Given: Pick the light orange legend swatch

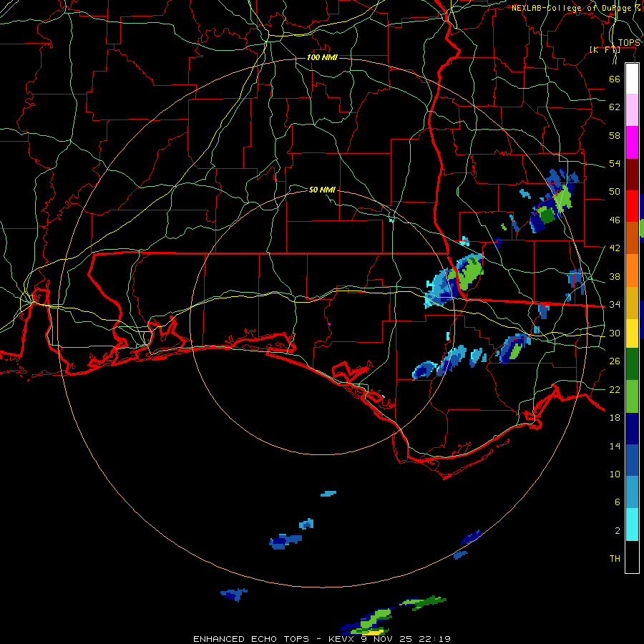Looking at the screenshot, I should tap(632, 270).
